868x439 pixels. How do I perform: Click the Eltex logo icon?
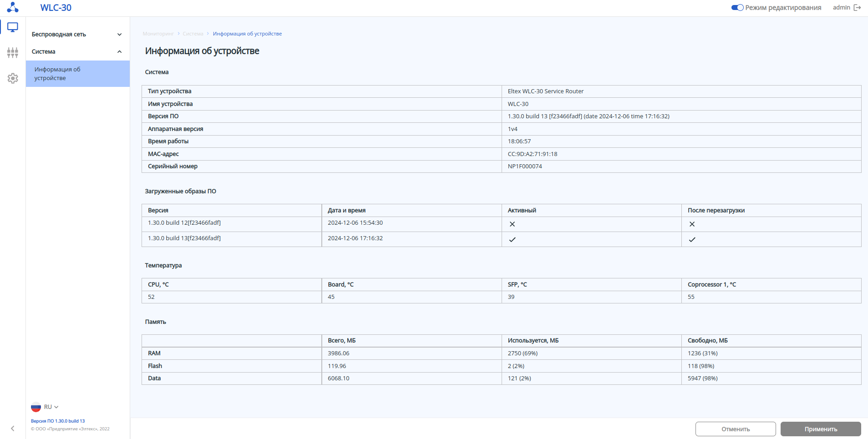(x=13, y=7)
